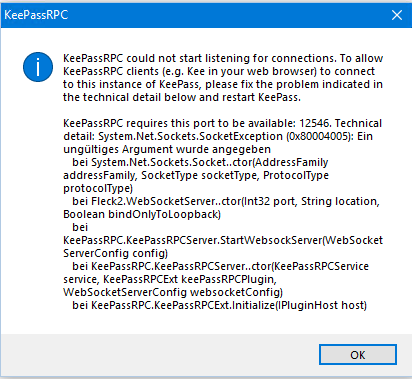Click the 'WebSocketServerConfig websocketConfig)' line

click(173, 292)
